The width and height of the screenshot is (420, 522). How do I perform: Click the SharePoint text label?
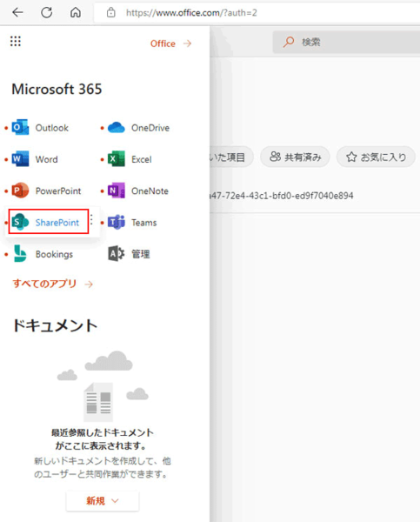click(57, 223)
